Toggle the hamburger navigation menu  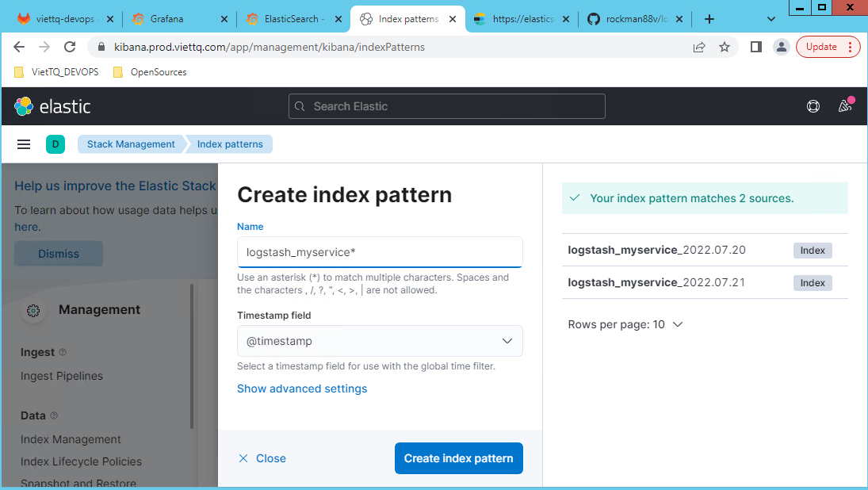(x=24, y=144)
